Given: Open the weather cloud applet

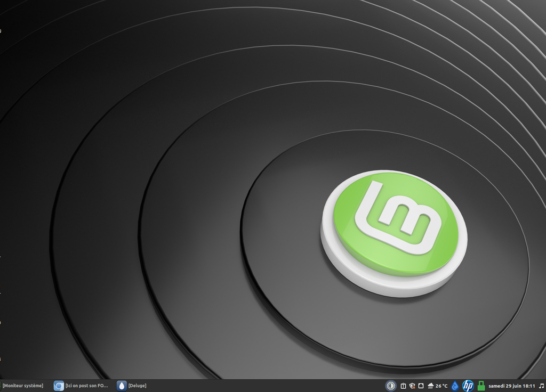Looking at the screenshot, I should (430, 386).
